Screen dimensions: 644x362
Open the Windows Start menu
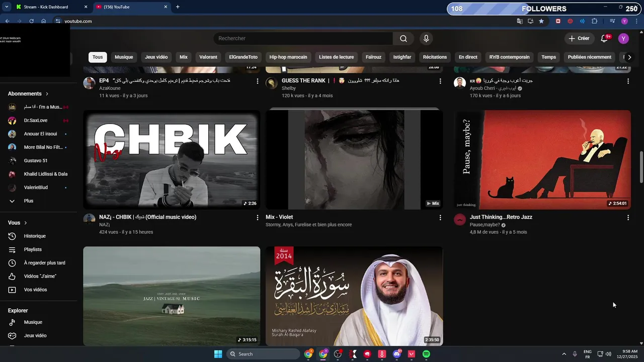[218, 354]
